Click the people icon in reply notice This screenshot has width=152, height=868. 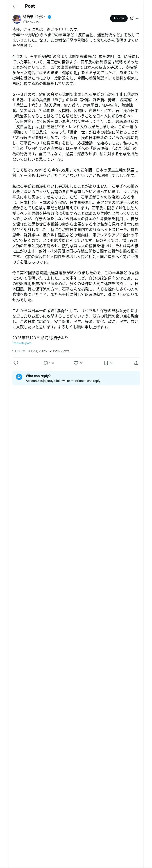[19, 378]
